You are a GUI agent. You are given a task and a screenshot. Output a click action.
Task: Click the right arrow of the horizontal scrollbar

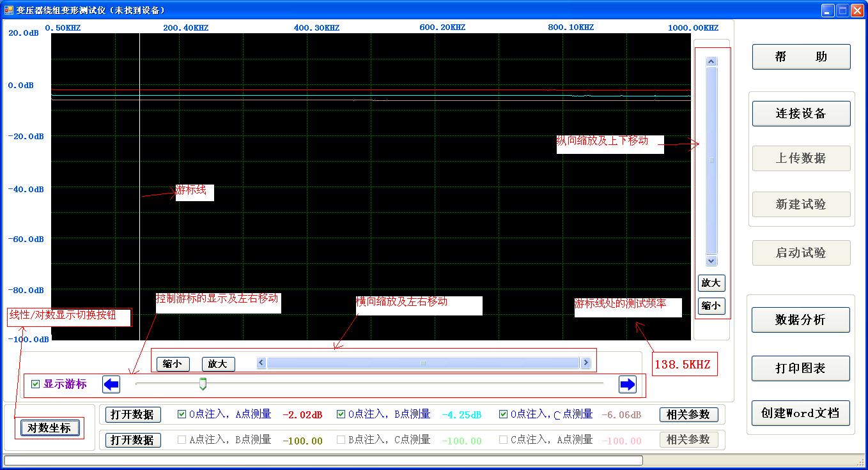click(x=585, y=362)
